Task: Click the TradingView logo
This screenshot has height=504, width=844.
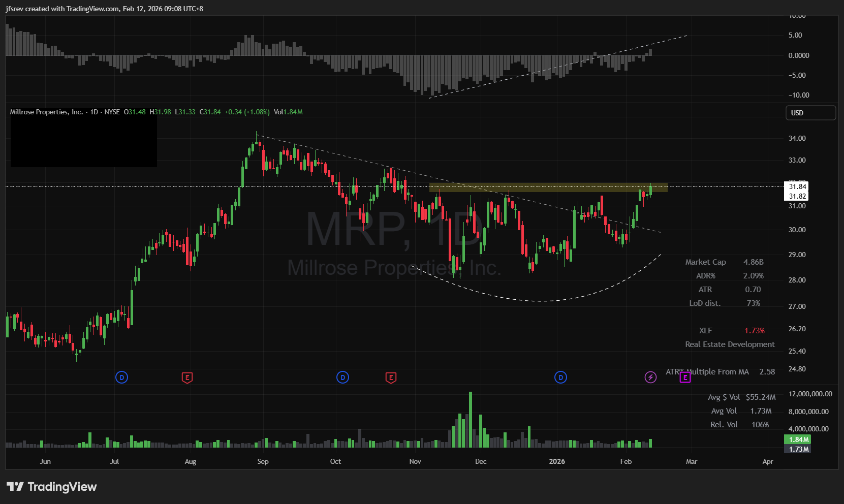Action: click(x=52, y=487)
